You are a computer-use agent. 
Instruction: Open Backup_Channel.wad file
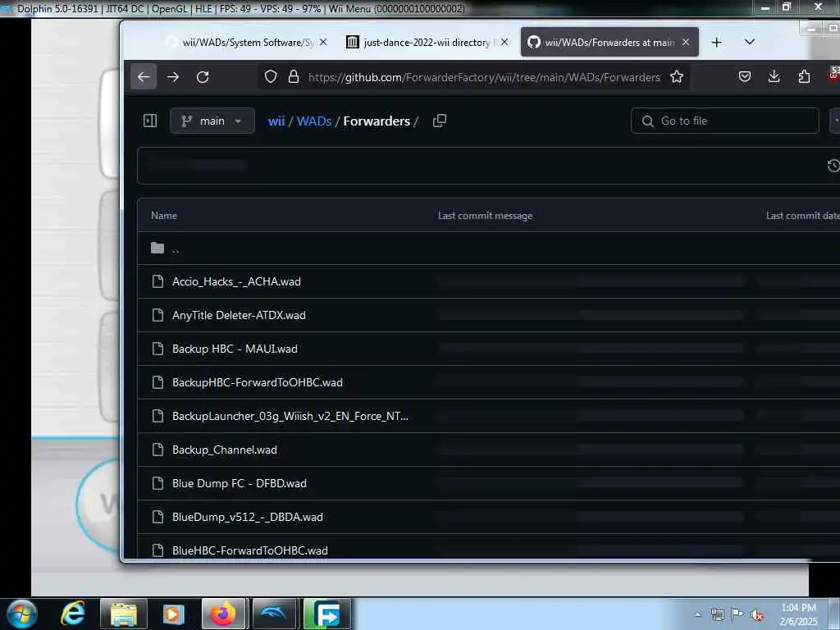point(225,450)
